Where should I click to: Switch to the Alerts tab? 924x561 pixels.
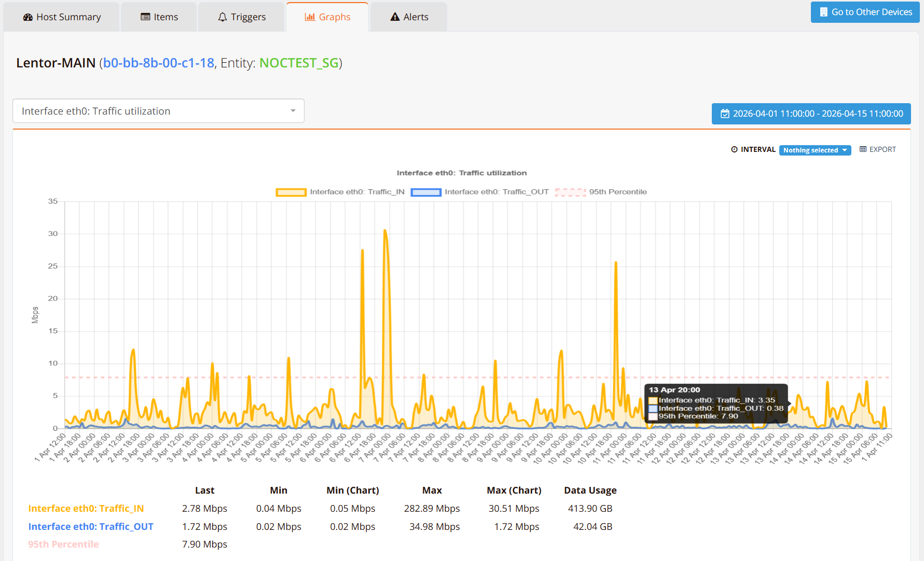tap(409, 17)
